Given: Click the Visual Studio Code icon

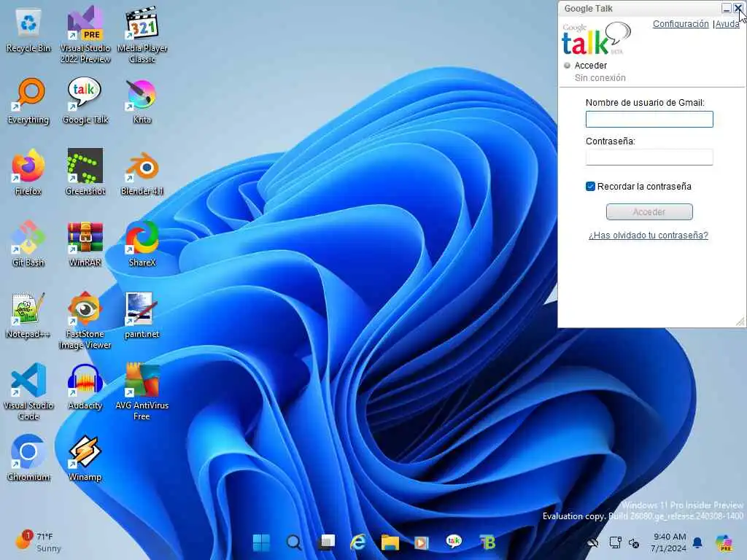Looking at the screenshot, I should click(x=28, y=392).
